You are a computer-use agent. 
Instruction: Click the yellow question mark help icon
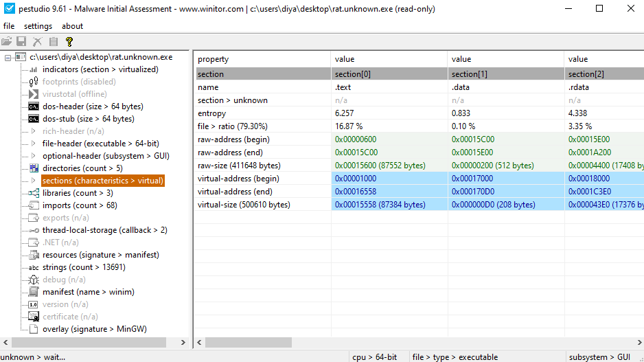click(69, 41)
